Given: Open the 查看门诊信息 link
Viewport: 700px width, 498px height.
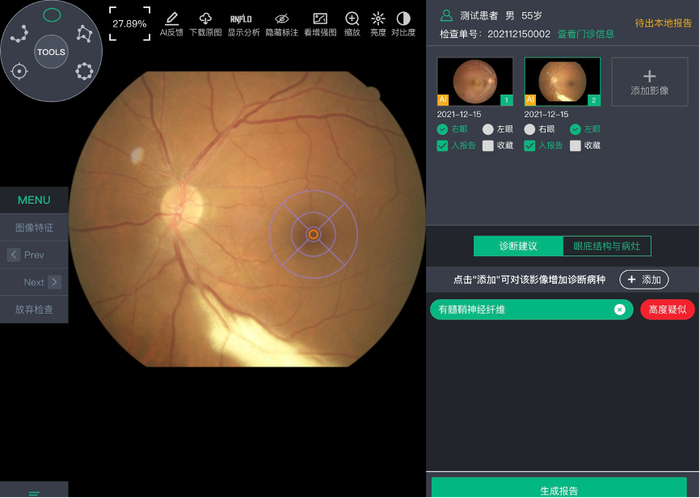Looking at the screenshot, I should click(585, 34).
